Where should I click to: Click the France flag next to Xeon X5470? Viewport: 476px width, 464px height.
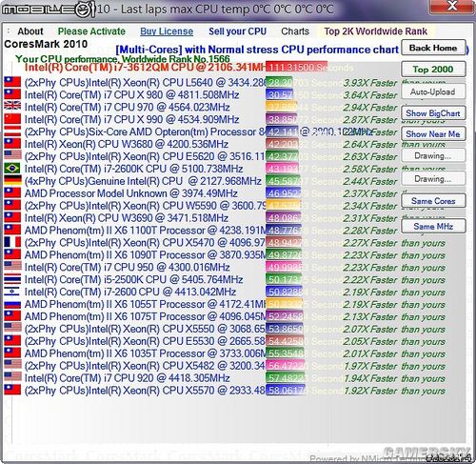(12, 242)
